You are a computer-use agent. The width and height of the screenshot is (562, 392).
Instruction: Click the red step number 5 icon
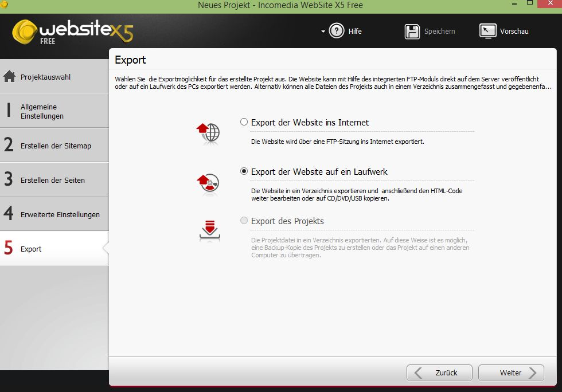9,247
